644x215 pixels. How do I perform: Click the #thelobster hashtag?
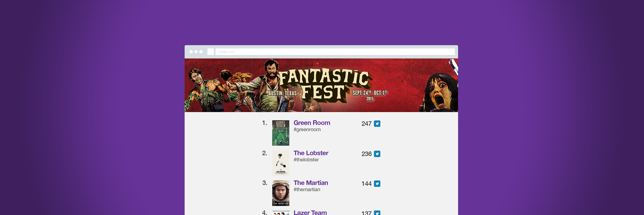pos(306,160)
